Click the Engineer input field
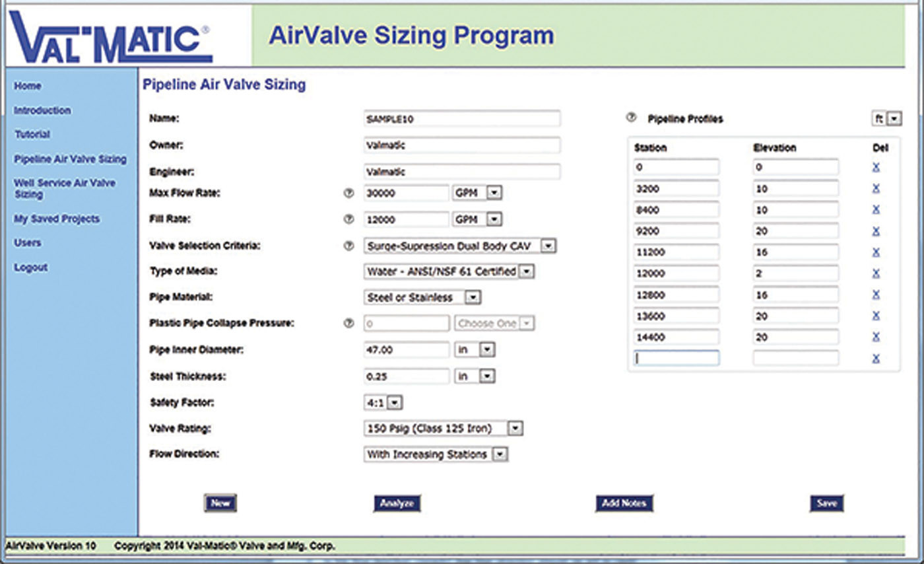The image size is (924, 564). [462, 172]
